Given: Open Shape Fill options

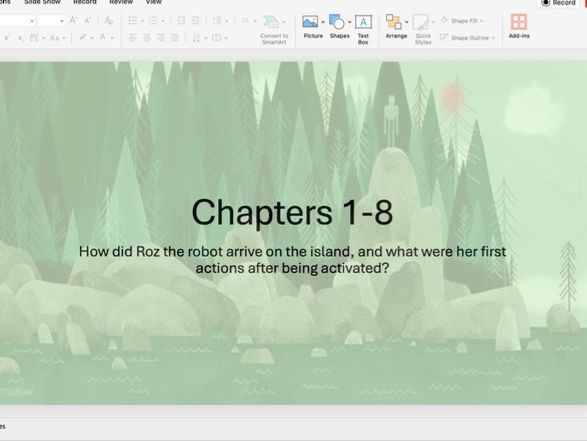Looking at the screenshot, I should [x=462, y=21].
